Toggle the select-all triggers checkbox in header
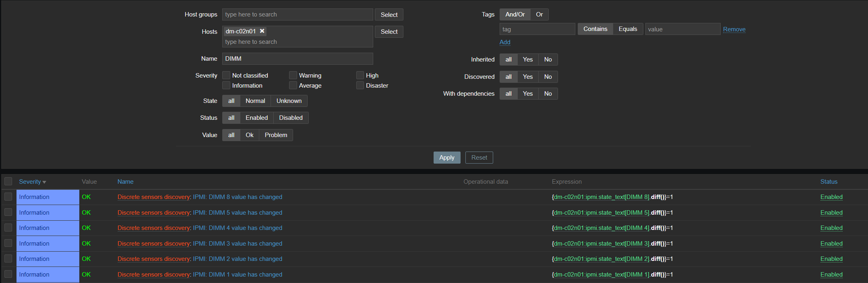This screenshot has height=283, width=868. click(x=8, y=182)
